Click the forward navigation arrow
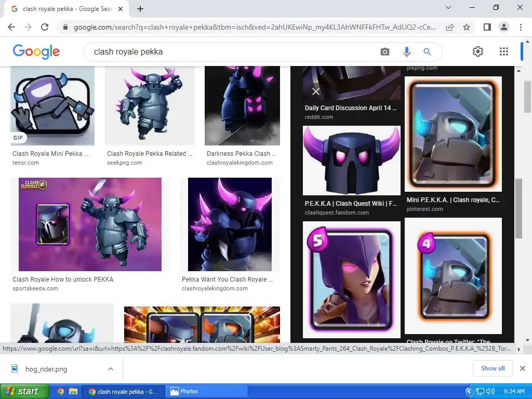 (x=28, y=27)
